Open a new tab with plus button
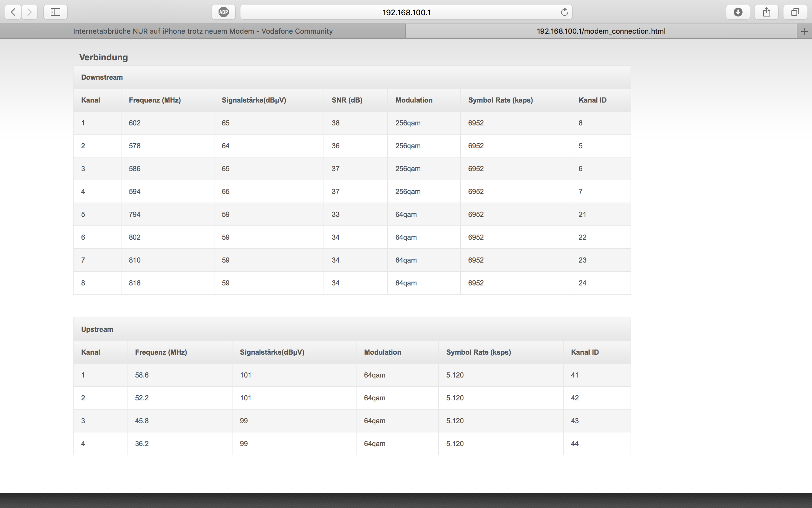 804,31
